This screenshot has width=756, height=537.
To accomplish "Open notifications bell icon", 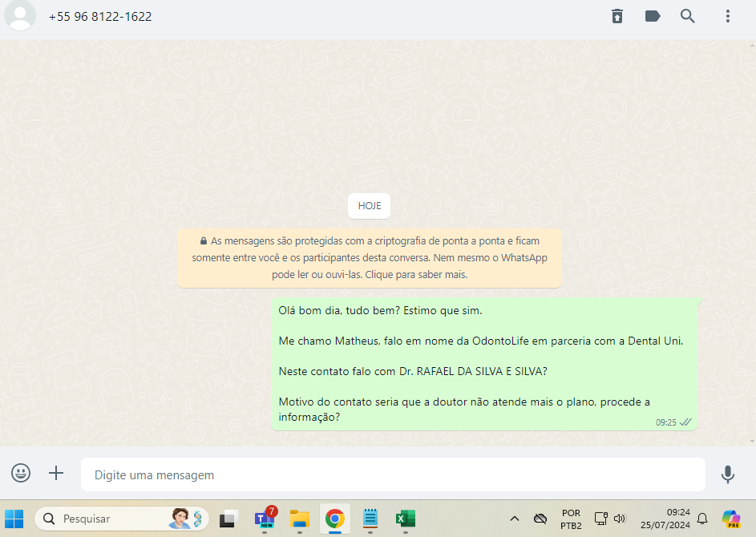I will point(702,519).
